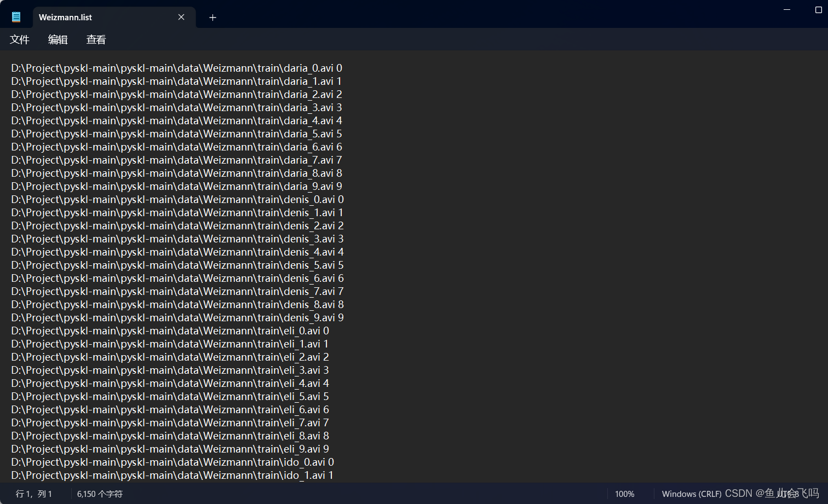828x504 pixels.
Task: Open the 文件 menu
Action: (19, 39)
